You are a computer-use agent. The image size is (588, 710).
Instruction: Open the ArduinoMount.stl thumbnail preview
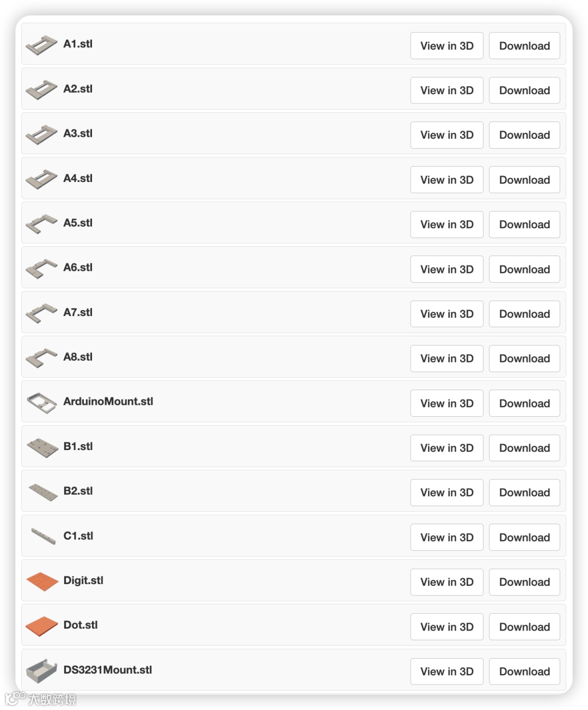[x=41, y=403]
